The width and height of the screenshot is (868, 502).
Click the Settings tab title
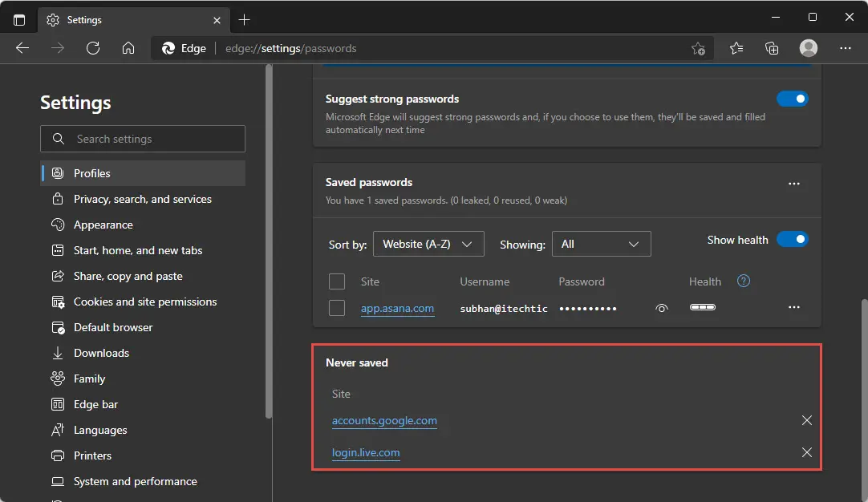84,20
